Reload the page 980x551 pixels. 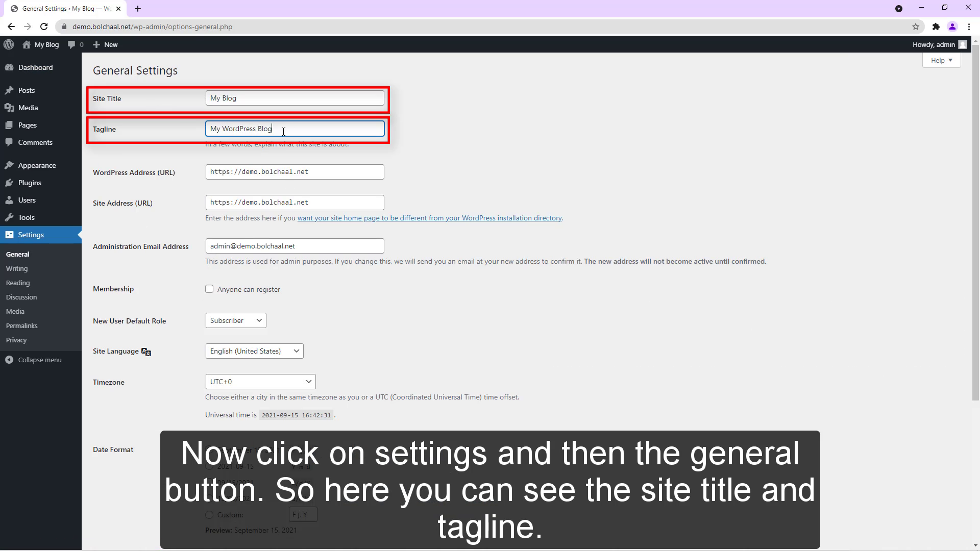(44, 27)
